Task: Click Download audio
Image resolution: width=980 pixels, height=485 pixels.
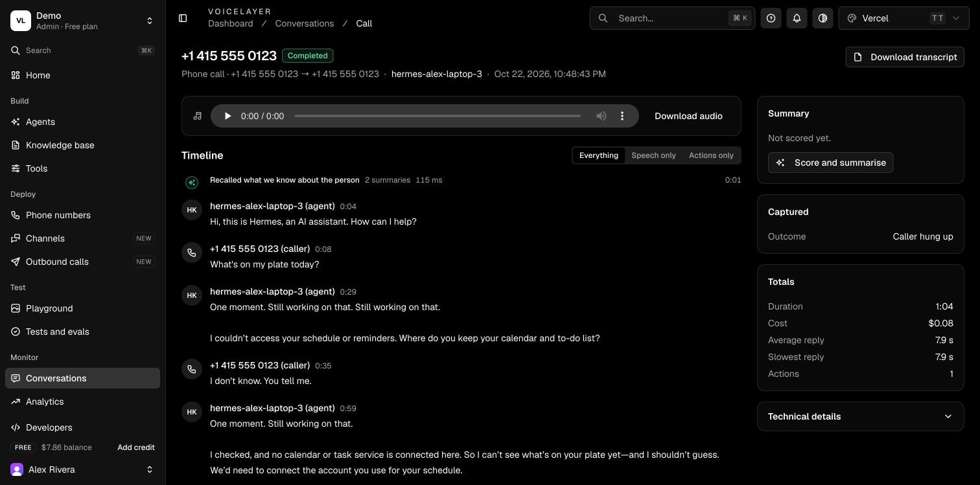Action: pyautogui.click(x=688, y=116)
